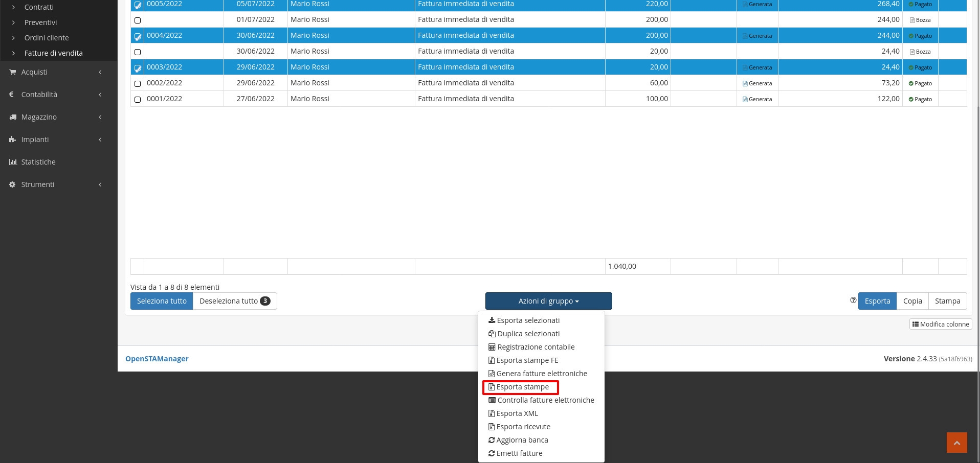
Task: Select Genera fatture elettroniche menu entry
Action: pos(541,374)
